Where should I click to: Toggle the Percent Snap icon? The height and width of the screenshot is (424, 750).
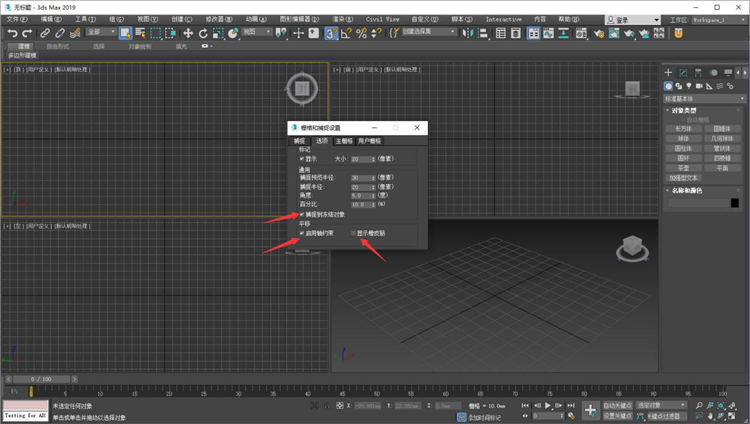[361, 33]
